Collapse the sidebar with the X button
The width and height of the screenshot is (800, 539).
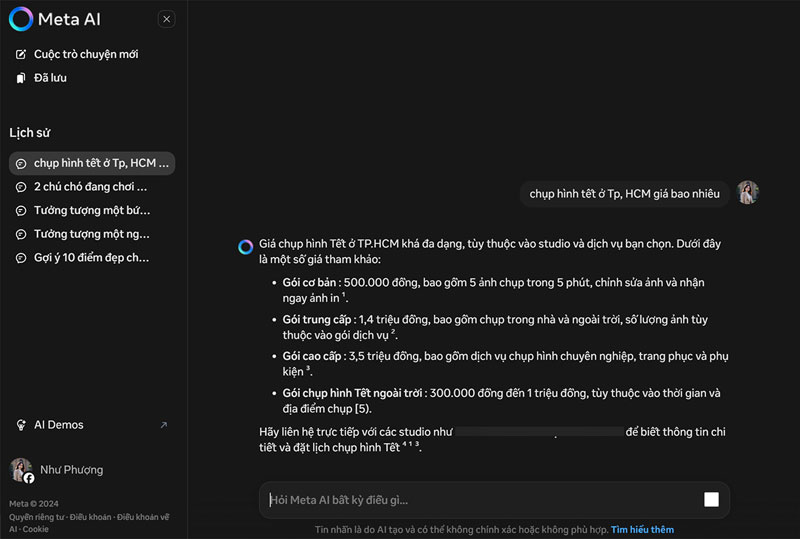pyautogui.click(x=167, y=19)
